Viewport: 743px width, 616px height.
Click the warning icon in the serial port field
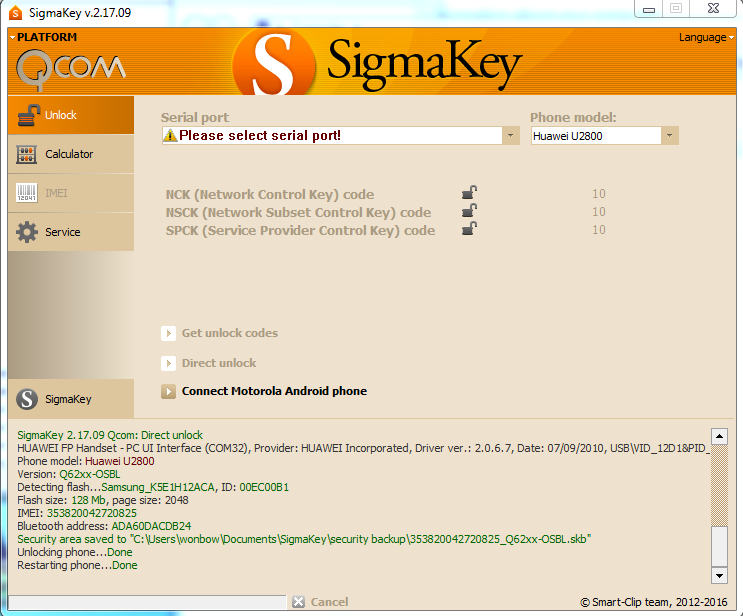[x=170, y=136]
